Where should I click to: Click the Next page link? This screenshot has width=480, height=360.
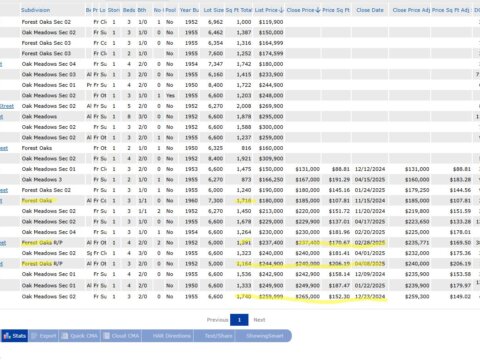point(259,320)
